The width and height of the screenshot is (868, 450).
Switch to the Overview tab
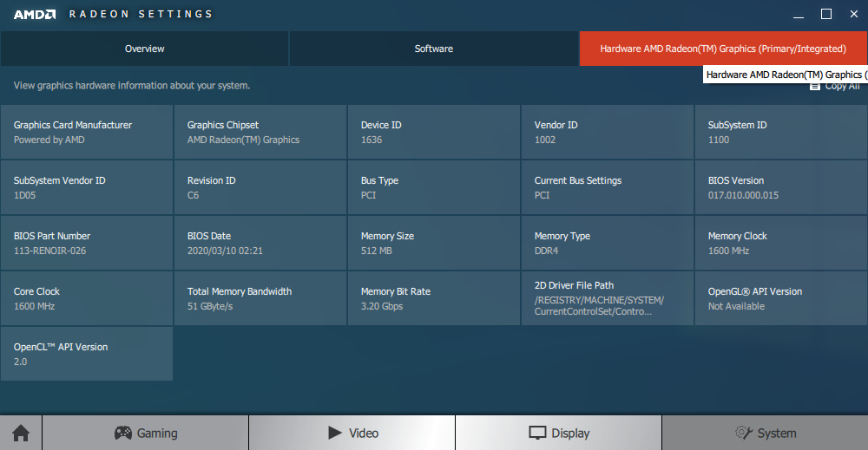pos(144,49)
